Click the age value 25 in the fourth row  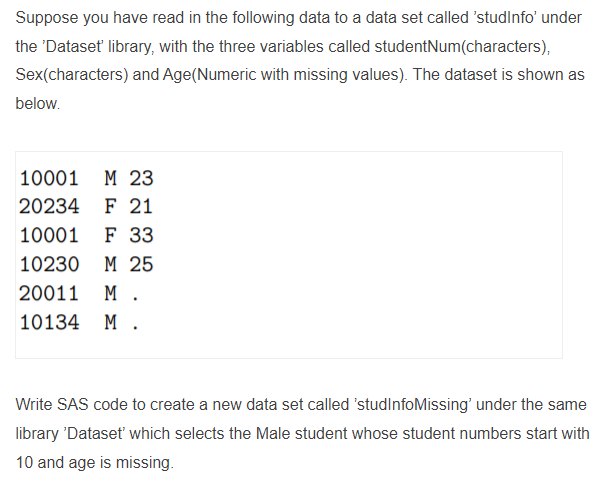point(141,264)
